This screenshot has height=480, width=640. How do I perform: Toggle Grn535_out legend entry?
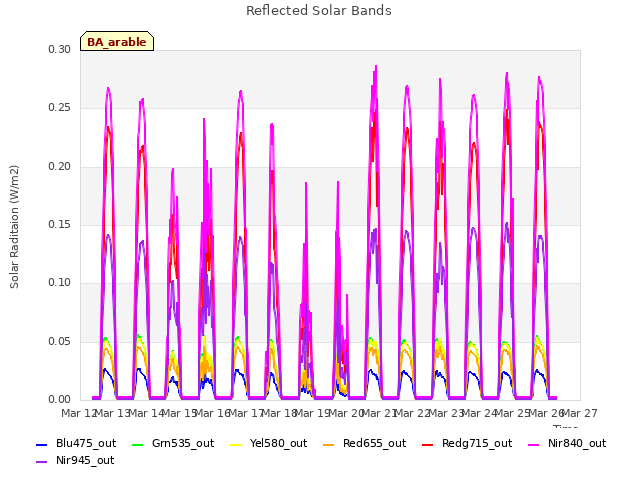173,444
